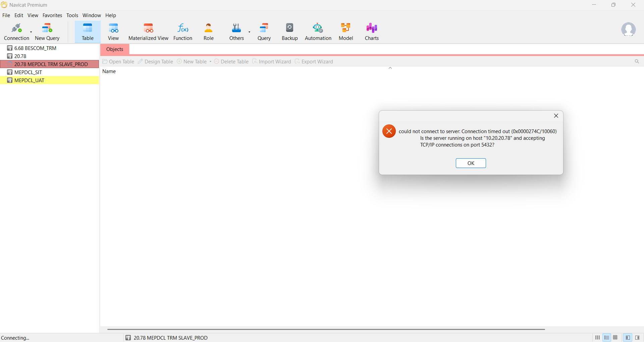Image resolution: width=644 pixels, height=342 pixels.
Task: Select the 6.68 BESCOM_TRM connection
Action: click(x=50, y=48)
